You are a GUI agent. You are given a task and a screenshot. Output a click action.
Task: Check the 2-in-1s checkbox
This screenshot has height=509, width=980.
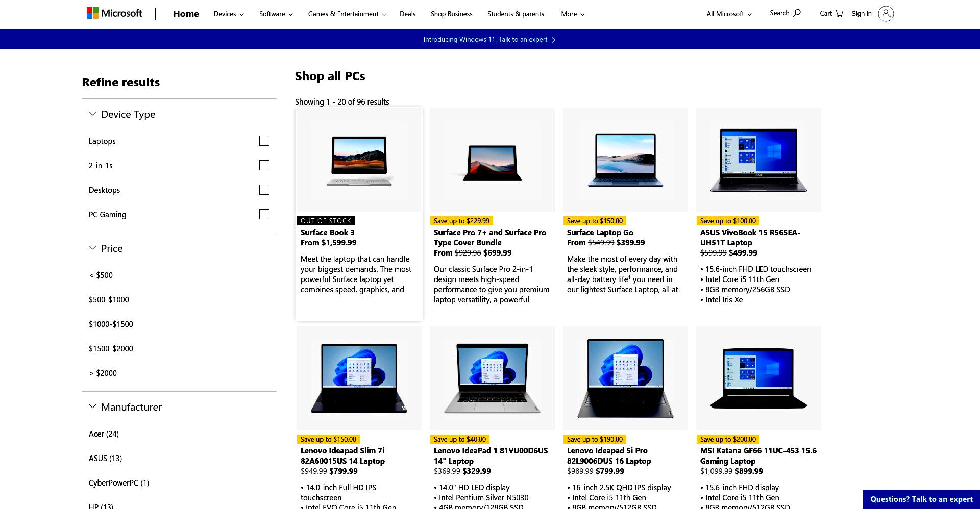coord(264,165)
